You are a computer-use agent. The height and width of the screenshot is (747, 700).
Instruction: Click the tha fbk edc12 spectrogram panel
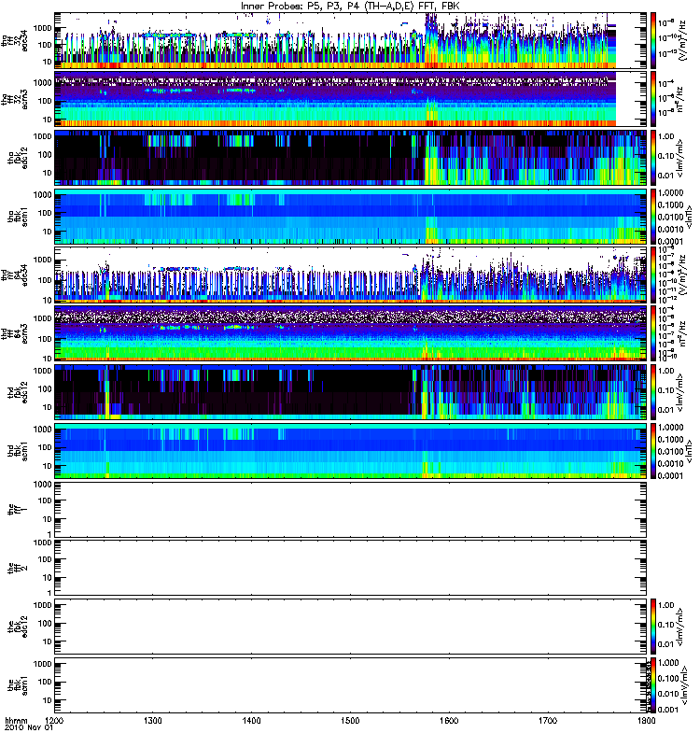coord(350,157)
